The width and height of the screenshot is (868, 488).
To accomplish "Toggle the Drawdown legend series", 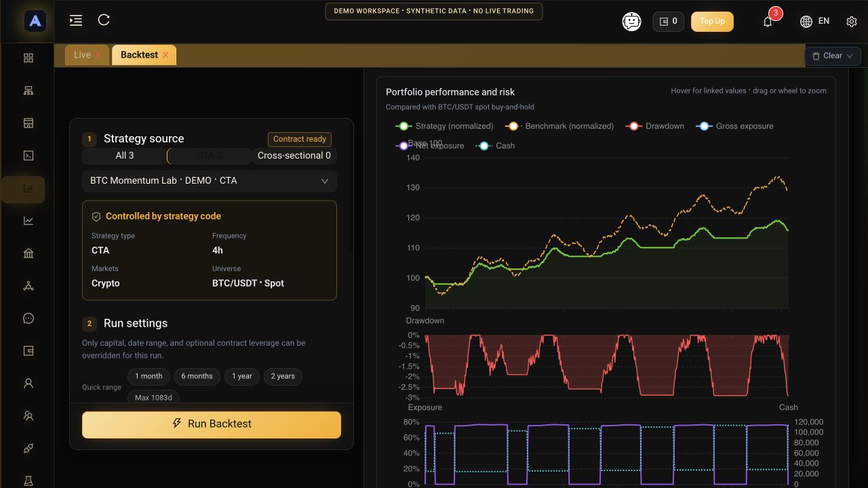I will (x=655, y=126).
